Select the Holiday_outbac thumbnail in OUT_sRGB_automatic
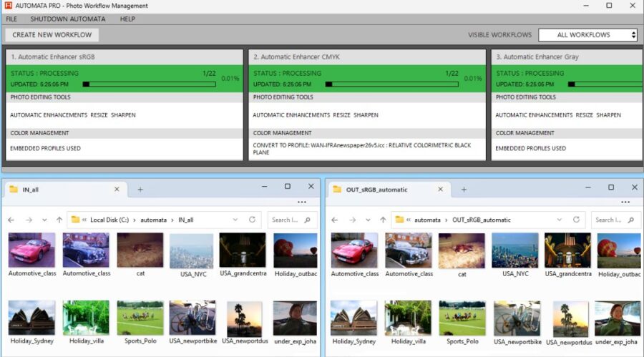This screenshot has height=357, width=644. pos(618,250)
